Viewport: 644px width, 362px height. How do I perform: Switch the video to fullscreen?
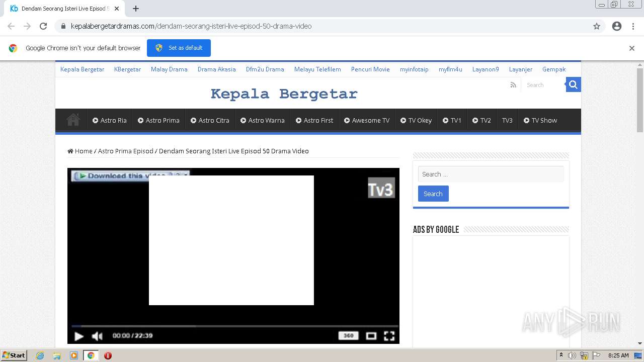coord(389,335)
